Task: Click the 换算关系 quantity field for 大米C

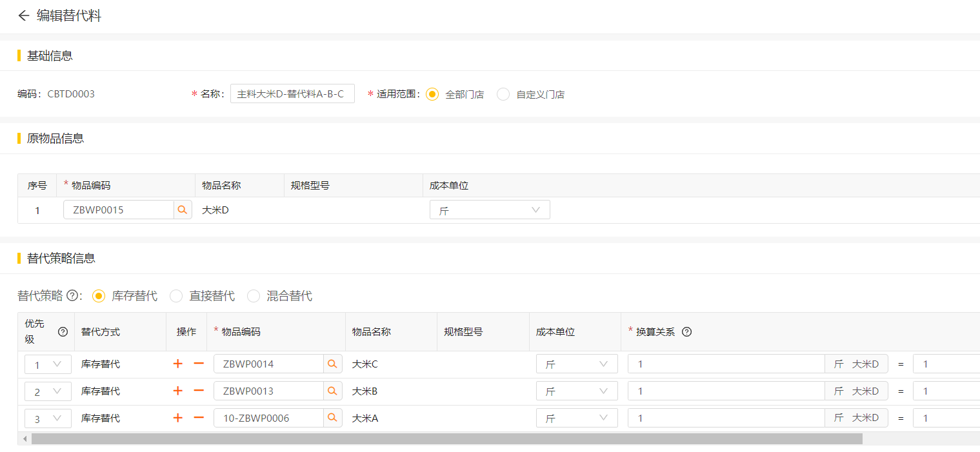Action: click(x=726, y=364)
